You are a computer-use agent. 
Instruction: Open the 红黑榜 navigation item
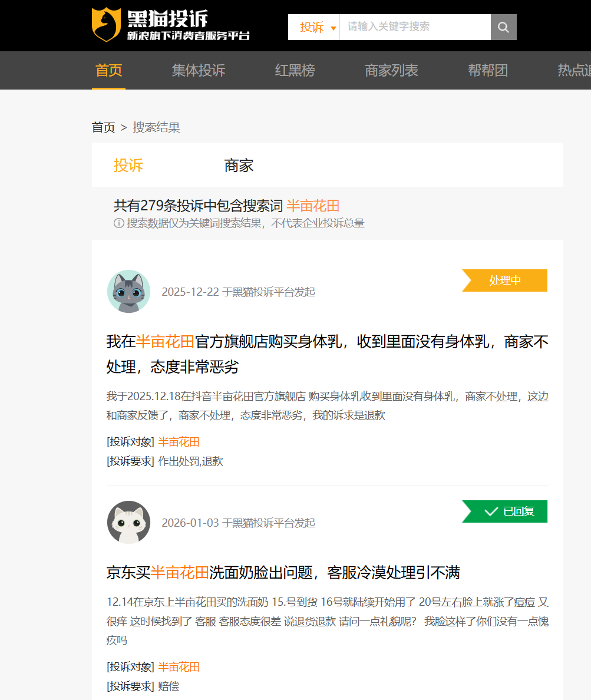click(295, 71)
